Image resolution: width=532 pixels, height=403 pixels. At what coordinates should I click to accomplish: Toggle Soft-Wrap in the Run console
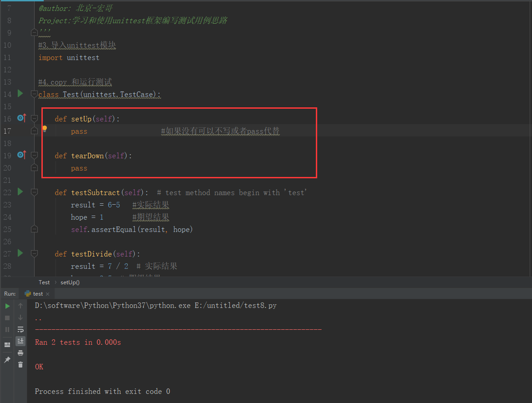click(x=20, y=329)
